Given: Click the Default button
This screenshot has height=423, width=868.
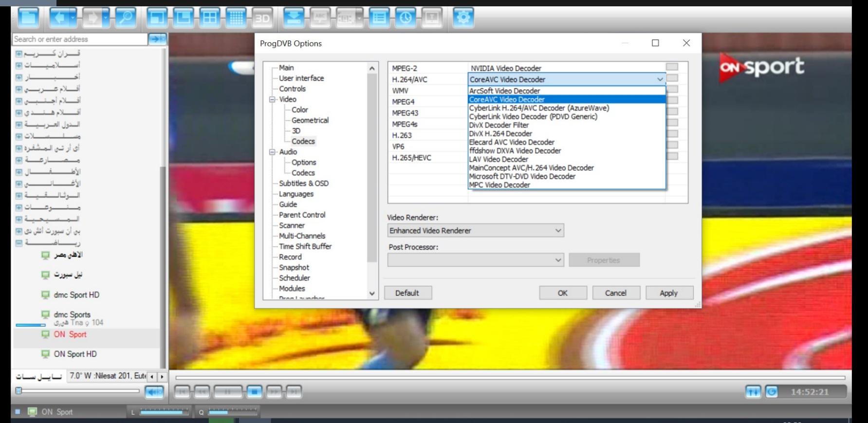Looking at the screenshot, I should [x=407, y=293].
